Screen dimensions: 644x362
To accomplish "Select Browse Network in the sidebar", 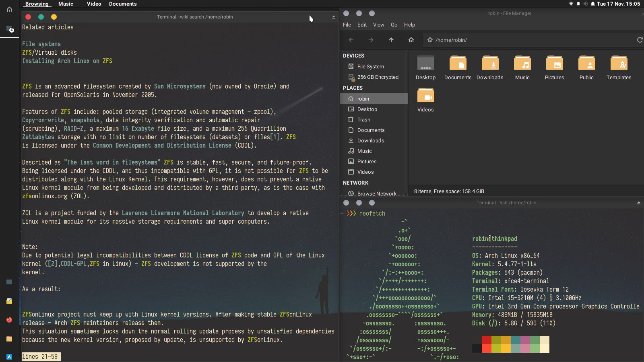I will click(377, 193).
